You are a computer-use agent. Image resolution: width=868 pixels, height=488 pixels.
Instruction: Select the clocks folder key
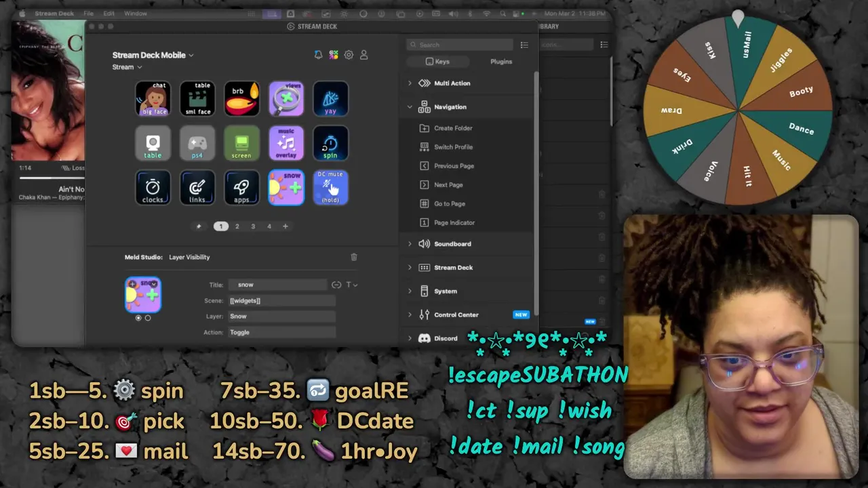[x=153, y=188]
